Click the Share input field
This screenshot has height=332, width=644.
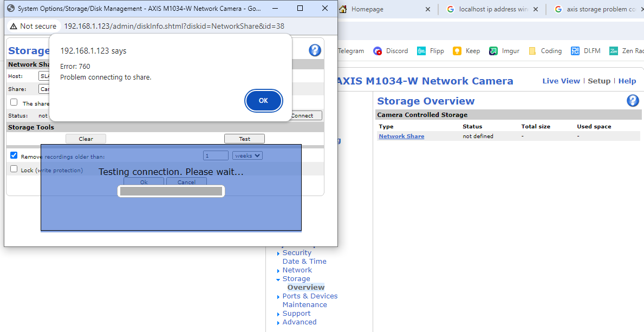[x=44, y=89]
